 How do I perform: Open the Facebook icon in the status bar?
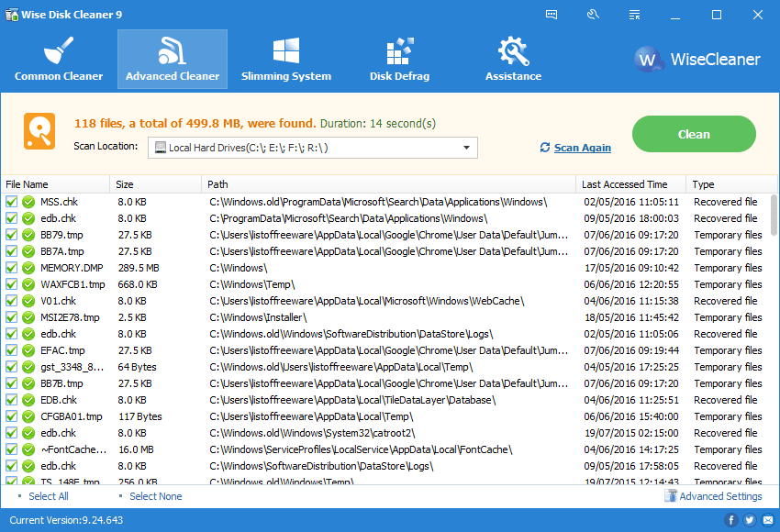click(x=730, y=520)
